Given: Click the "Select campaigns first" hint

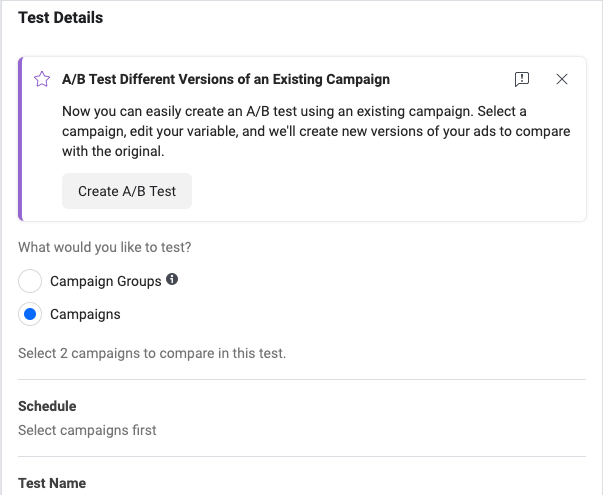Looking at the screenshot, I should pyautogui.click(x=87, y=430).
